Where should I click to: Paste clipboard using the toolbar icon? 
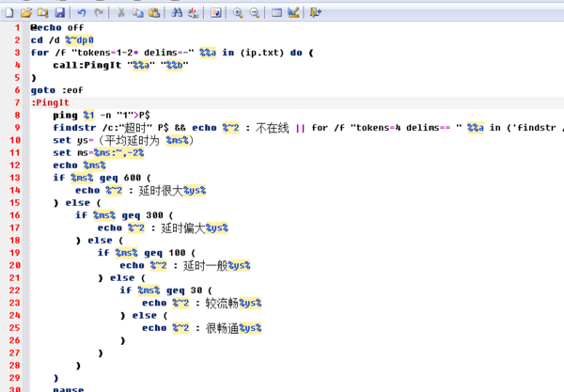[154, 13]
